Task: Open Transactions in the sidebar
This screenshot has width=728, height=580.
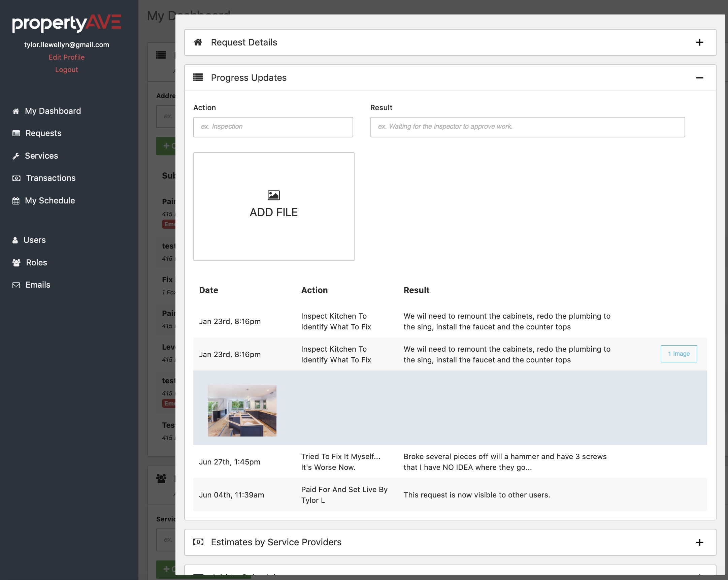Action: coord(51,178)
